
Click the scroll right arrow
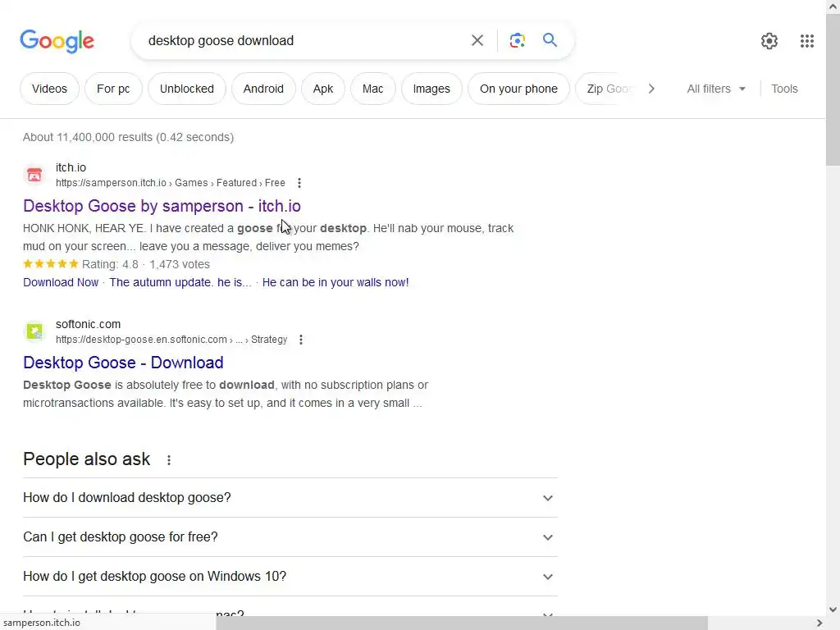click(x=819, y=623)
